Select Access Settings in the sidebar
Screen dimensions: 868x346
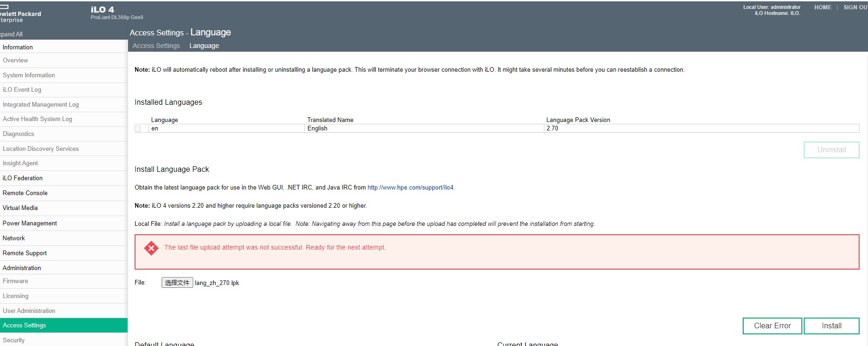[64, 325]
